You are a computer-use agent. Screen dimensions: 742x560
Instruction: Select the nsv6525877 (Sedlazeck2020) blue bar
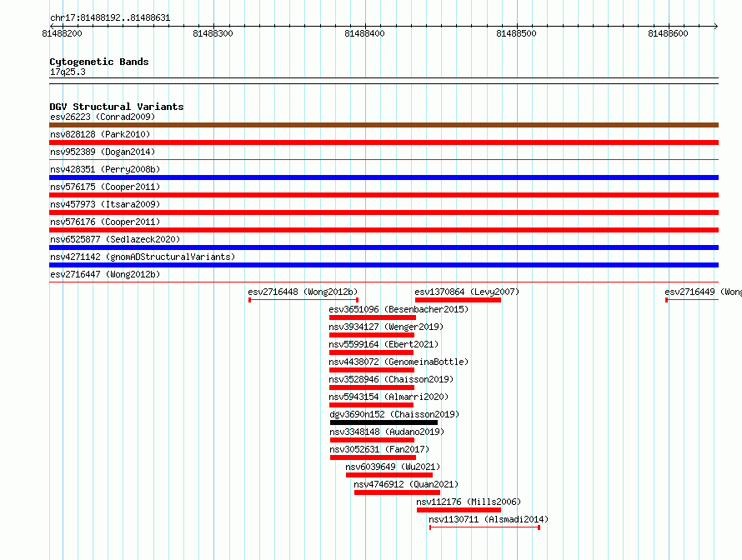(x=384, y=247)
